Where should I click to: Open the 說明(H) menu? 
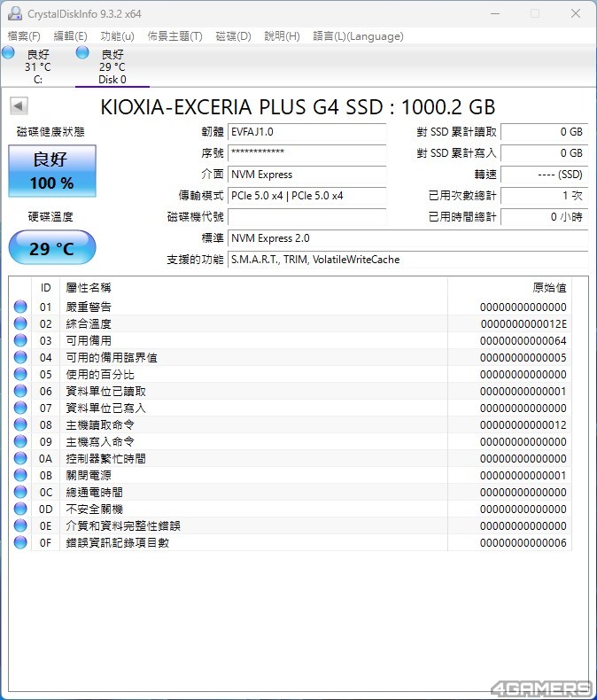pos(282,36)
